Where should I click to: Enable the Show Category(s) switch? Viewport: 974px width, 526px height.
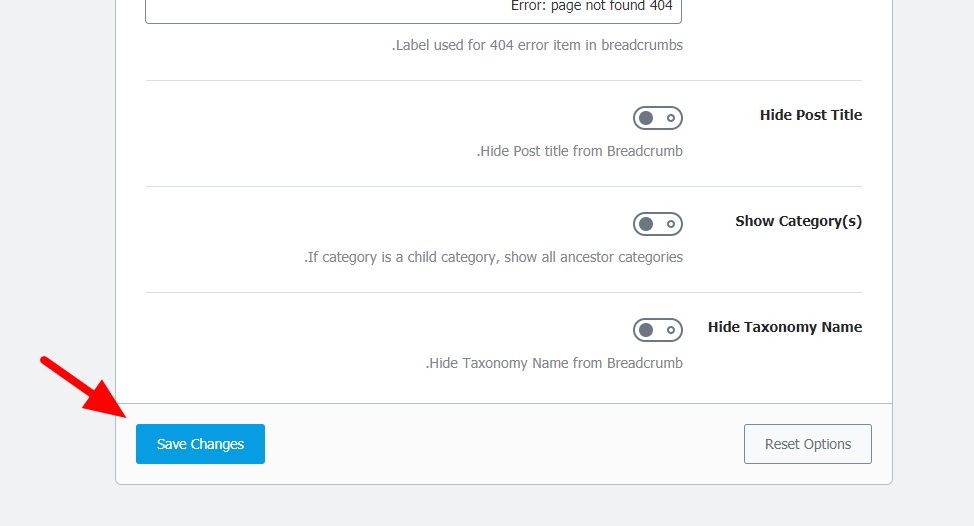tap(658, 224)
